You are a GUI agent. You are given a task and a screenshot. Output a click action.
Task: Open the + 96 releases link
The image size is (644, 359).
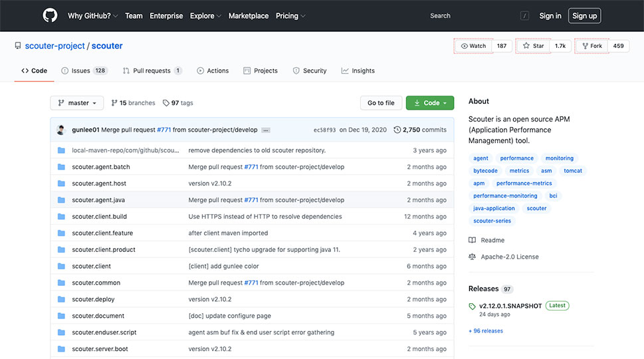pos(485,330)
